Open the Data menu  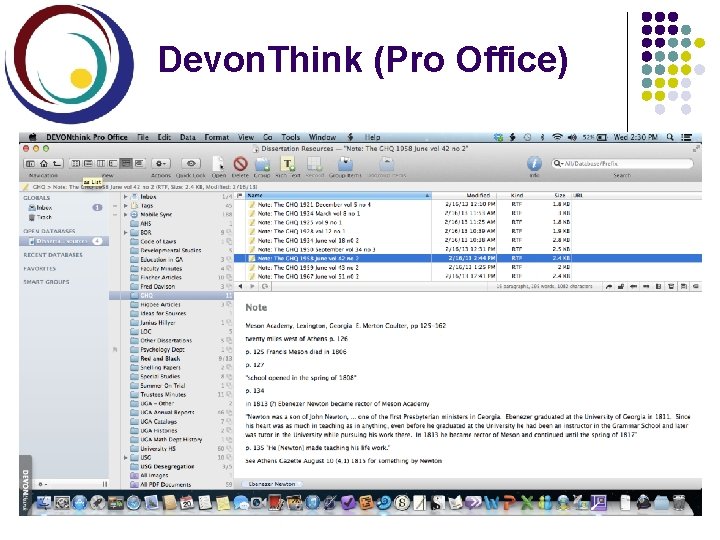[187, 137]
